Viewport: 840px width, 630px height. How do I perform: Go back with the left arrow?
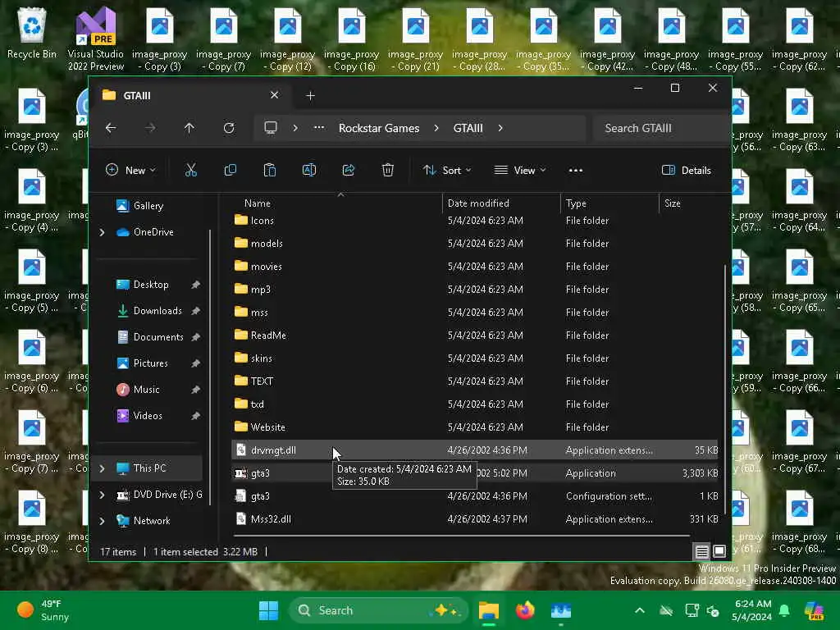point(111,128)
